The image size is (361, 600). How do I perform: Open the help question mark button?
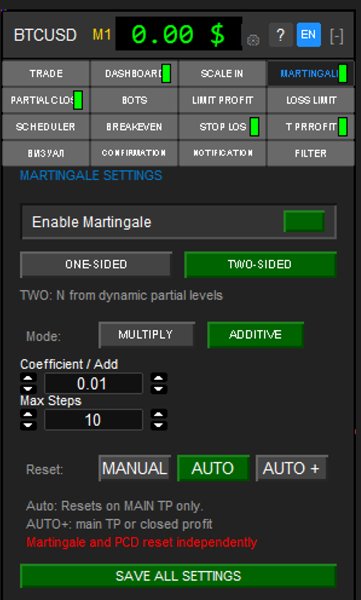click(281, 35)
